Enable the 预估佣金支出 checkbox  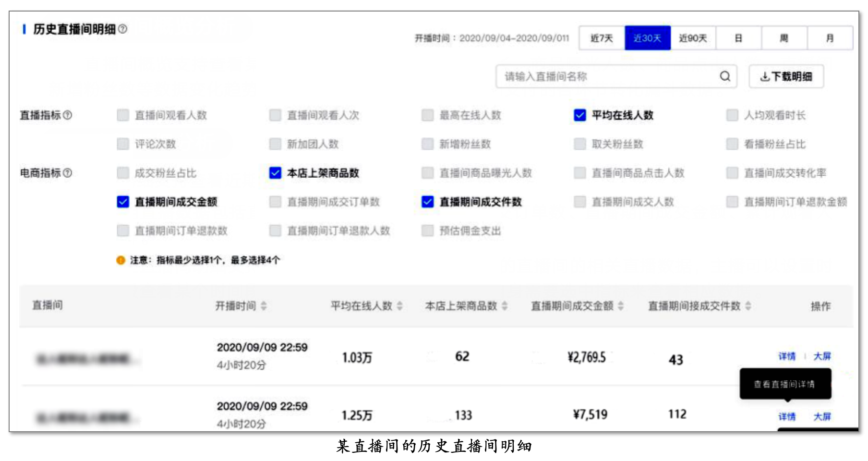[x=427, y=231]
